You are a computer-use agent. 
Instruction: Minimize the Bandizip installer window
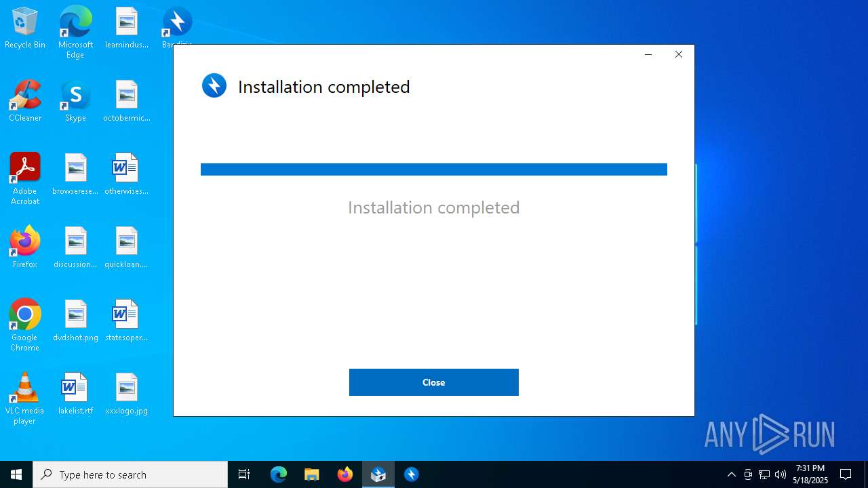(x=648, y=54)
